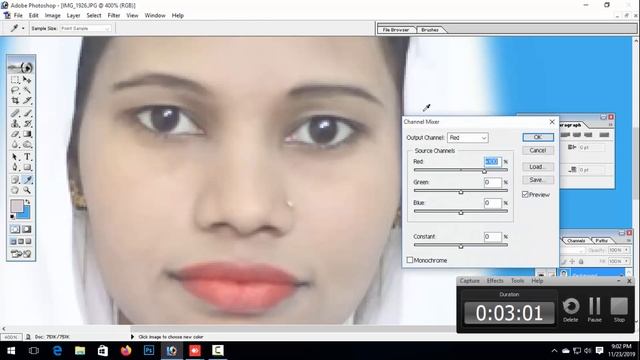Image resolution: width=640 pixels, height=360 pixels.
Task: Click Cancel in Channel Mixer
Action: point(538,151)
